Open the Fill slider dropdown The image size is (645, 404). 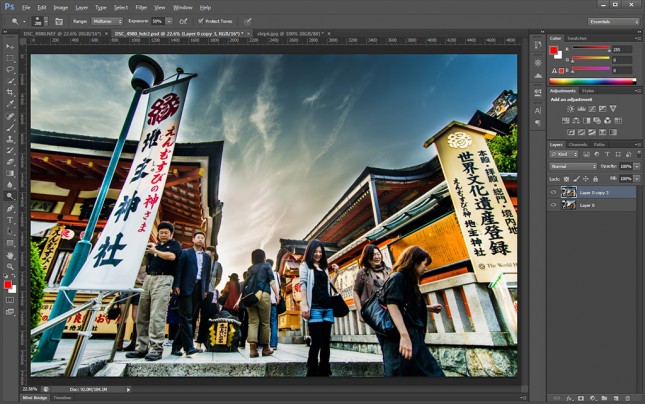point(637,179)
